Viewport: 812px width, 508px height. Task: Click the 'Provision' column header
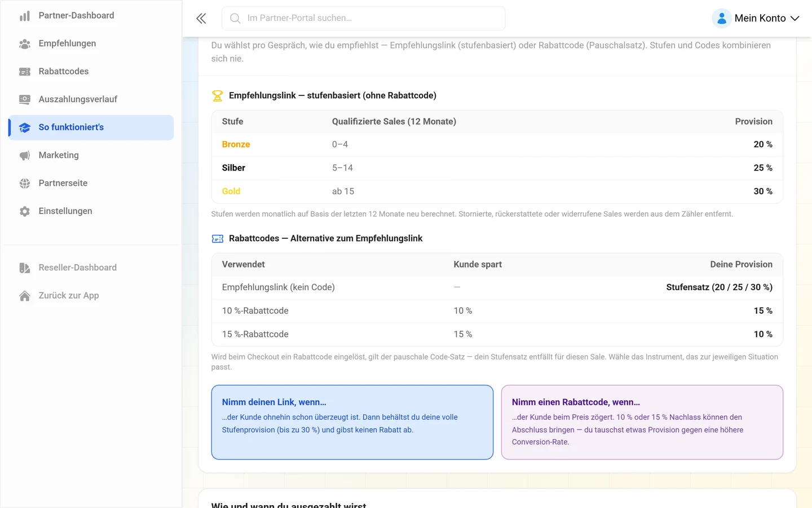tap(753, 121)
